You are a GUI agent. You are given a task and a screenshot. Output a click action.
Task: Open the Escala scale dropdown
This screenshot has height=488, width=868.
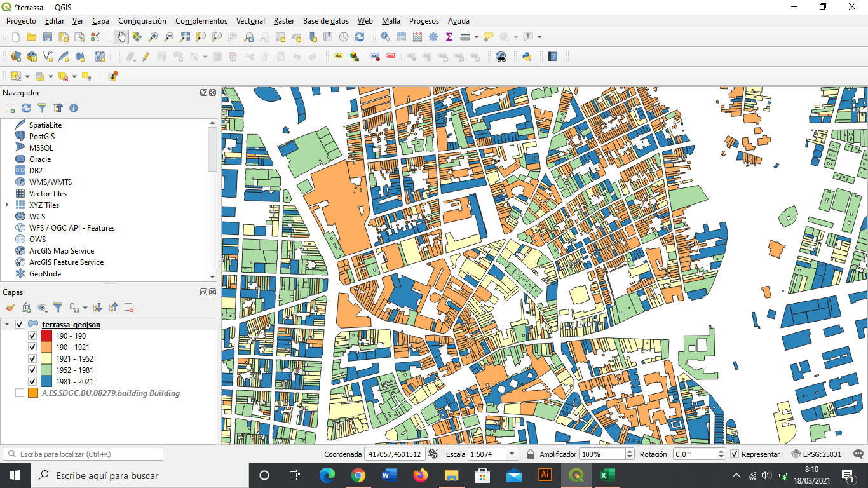click(510, 454)
